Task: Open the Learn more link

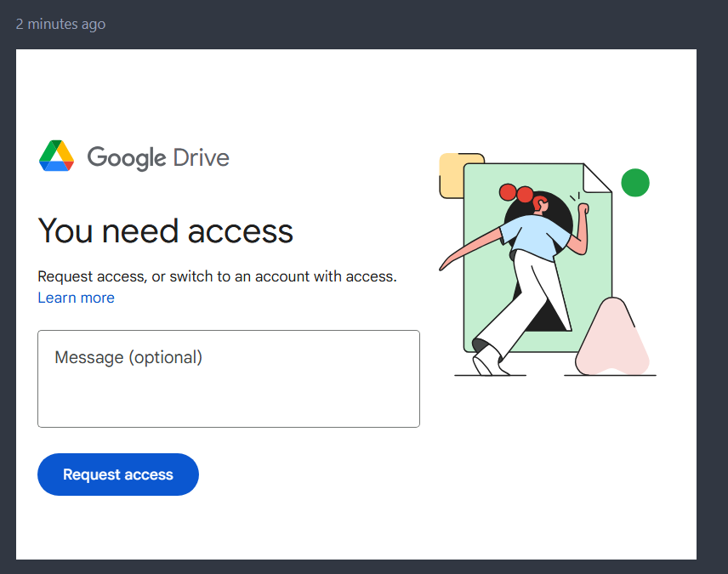Action: 77,298
